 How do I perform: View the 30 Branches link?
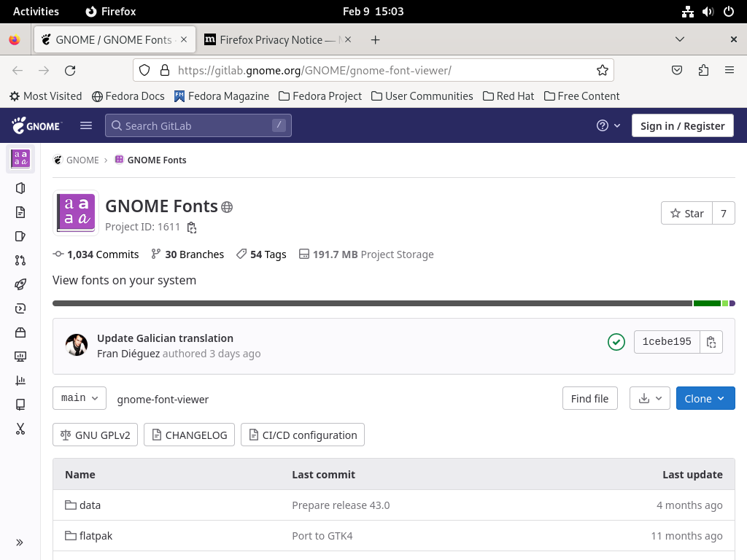click(x=187, y=254)
